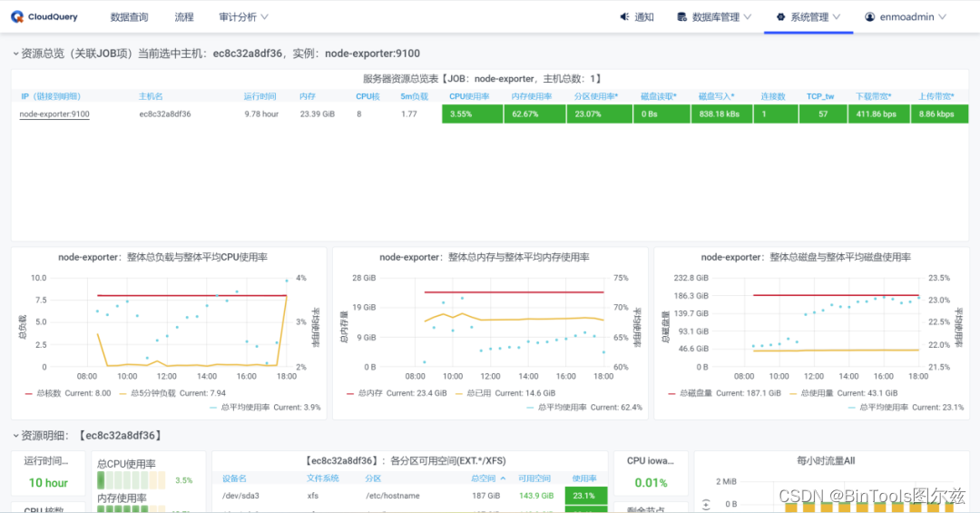
Task: Sort by 连接数 column header
Action: click(x=772, y=96)
